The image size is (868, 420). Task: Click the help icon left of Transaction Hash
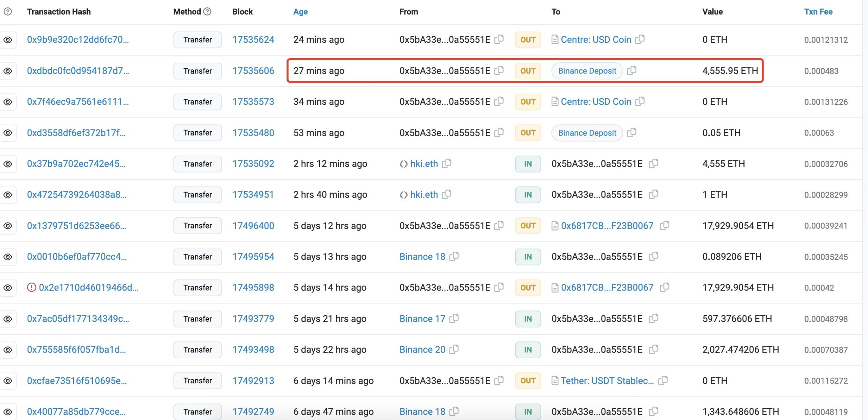7,12
